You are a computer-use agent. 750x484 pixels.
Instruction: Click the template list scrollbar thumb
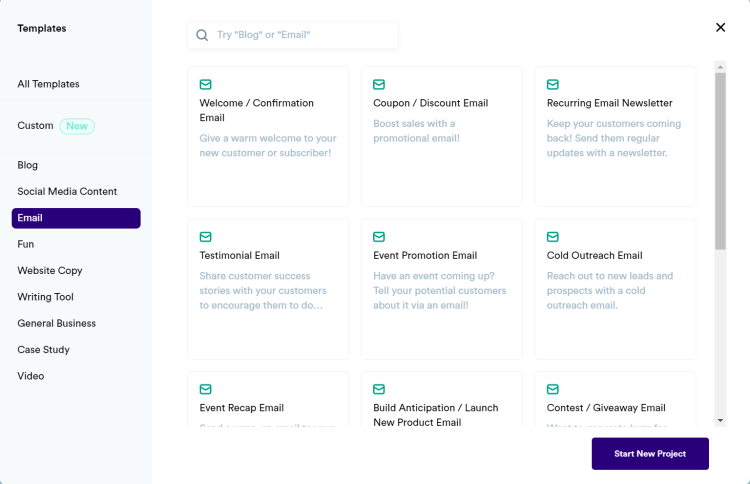pyautogui.click(x=720, y=161)
